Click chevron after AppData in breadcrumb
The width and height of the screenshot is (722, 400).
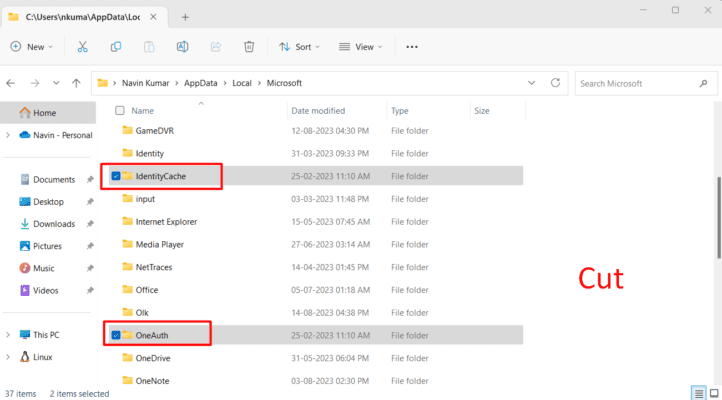tap(225, 83)
